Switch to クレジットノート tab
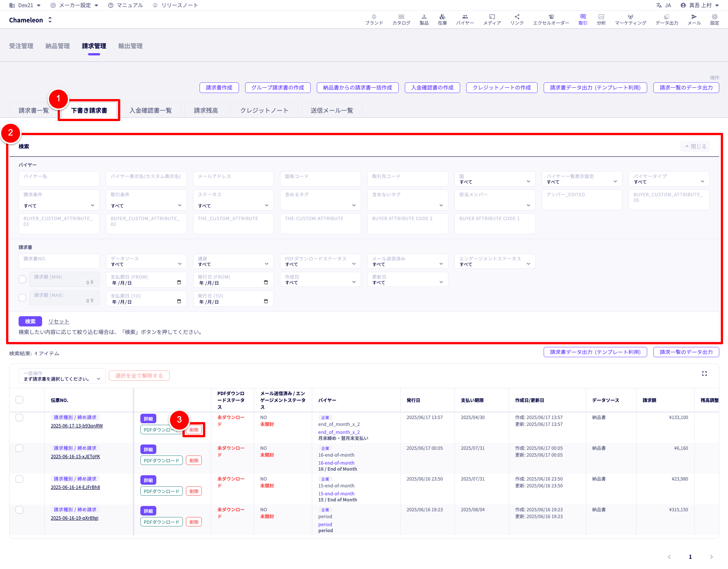This screenshot has width=728, height=569. point(264,110)
